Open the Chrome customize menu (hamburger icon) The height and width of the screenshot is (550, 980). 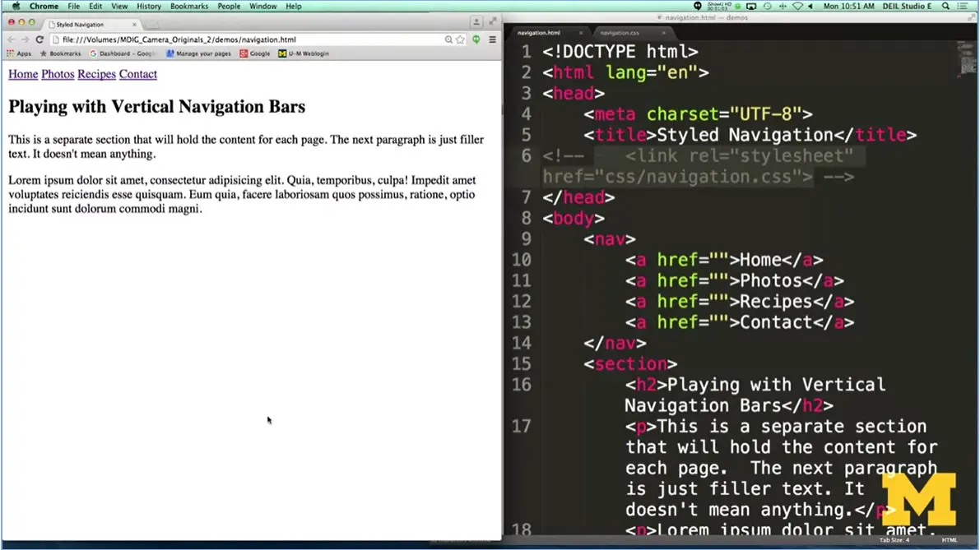pyautogui.click(x=491, y=39)
